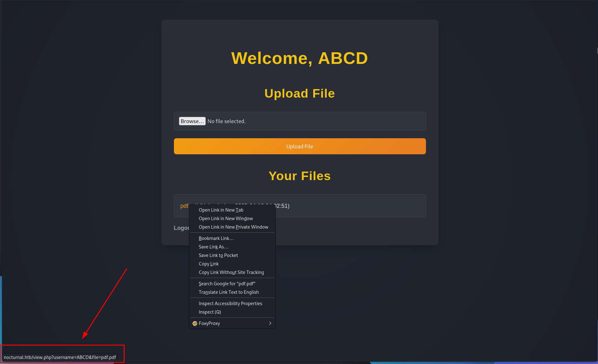Choose Open Link in New Tab
This screenshot has height=364, width=598.
(x=221, y=210)
